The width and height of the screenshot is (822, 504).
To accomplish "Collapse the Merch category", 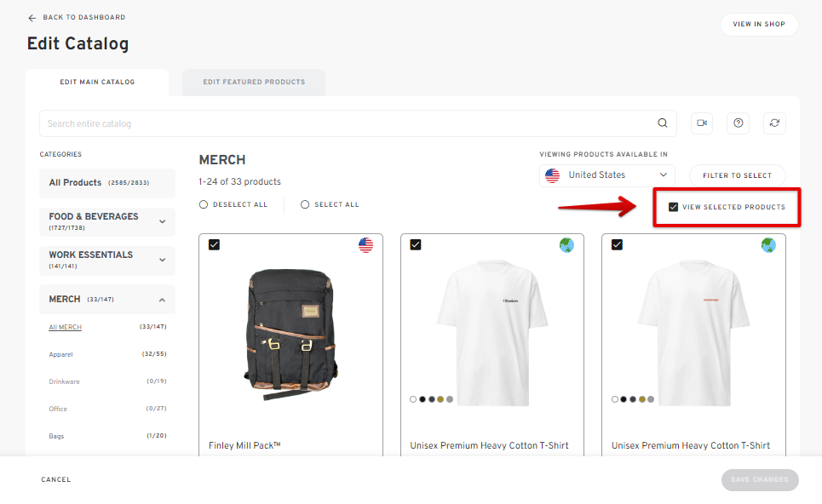I will point(162,300).
